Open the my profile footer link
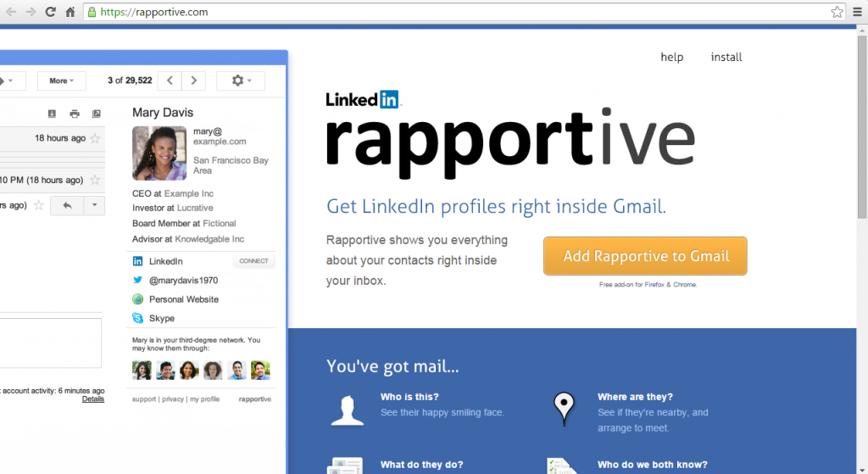Screen dimensions: 868x474 pyautogui.click(x=205, y=399)
